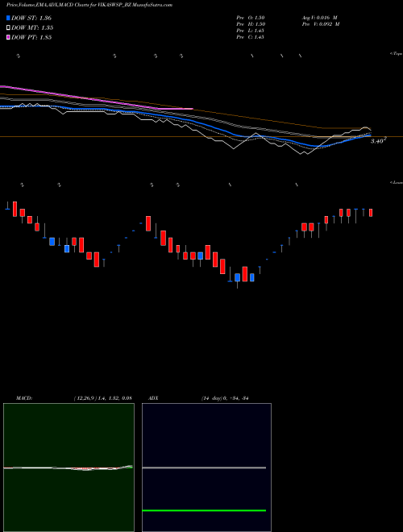Click the magenta DOW PT legend swatch
The width and height of the screenshot is (403, 532).
point(8,37)
